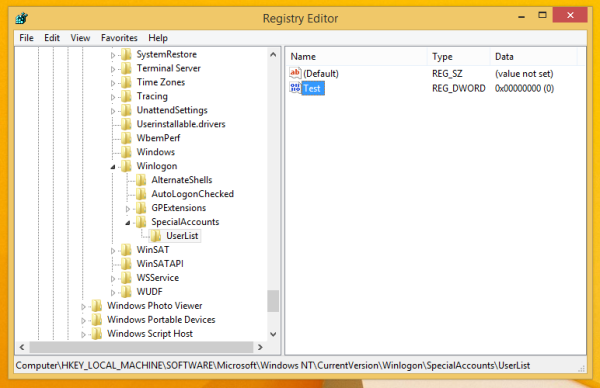Open the Edit menu

[x=52, y=38]
